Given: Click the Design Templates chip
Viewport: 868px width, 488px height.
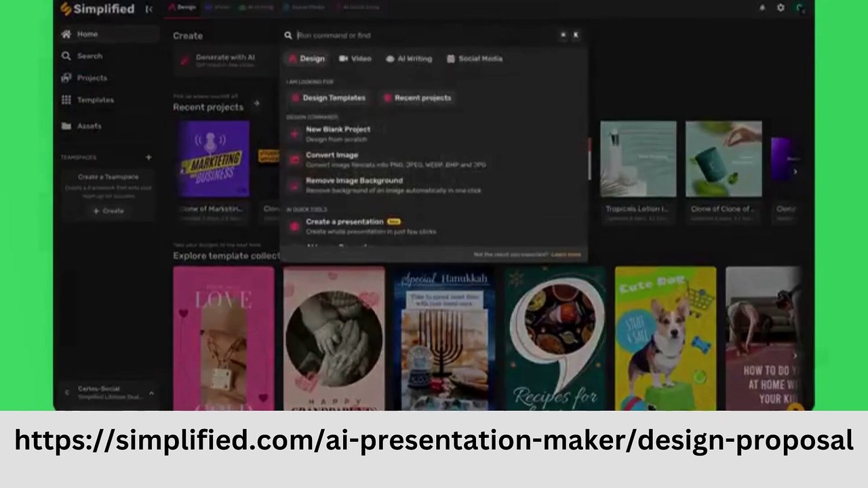Looking at the screenshot, I should 328,98.
